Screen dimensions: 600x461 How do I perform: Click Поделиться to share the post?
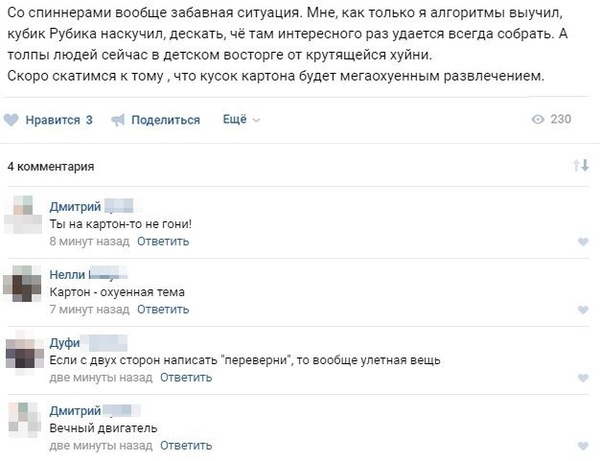click(165, 120)
